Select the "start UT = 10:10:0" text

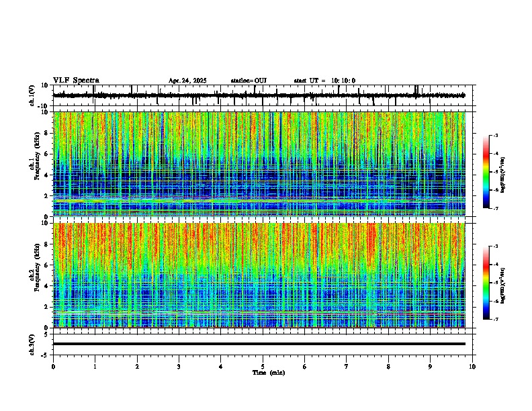(x=324, y=81)
